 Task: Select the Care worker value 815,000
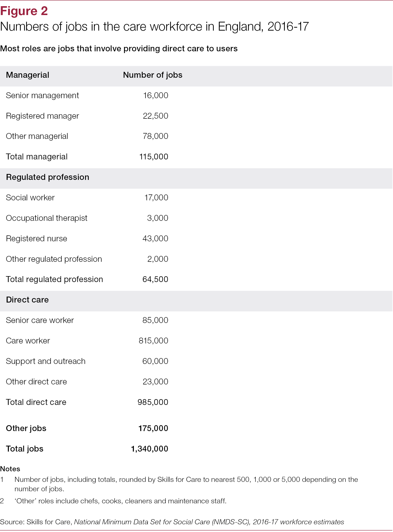point(154,341)
